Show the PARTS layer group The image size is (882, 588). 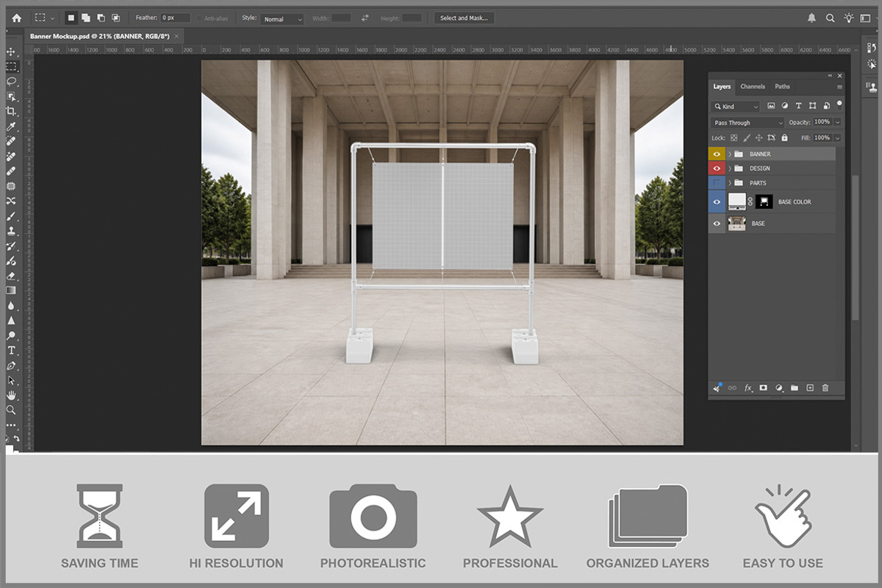[717, 183]
